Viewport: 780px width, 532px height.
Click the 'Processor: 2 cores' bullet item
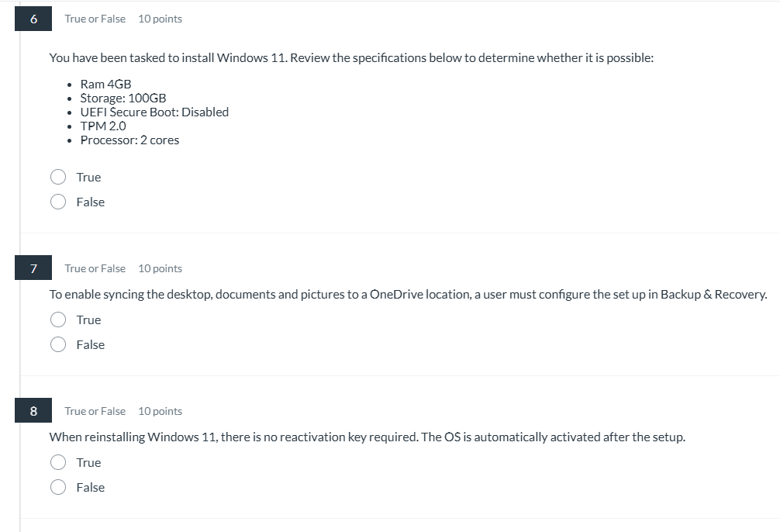pyautogui.click(x=129, y=140)
